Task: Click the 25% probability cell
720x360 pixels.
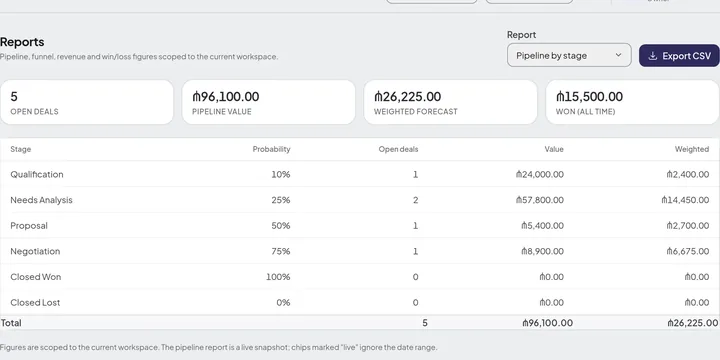Action: coord(280,200)
